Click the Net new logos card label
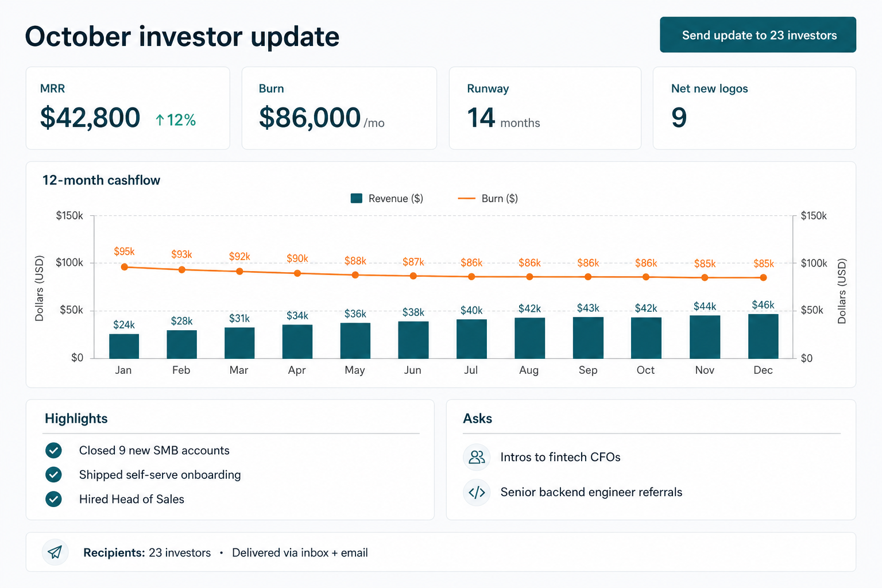The image size is (882, 588). pos(710,88)
